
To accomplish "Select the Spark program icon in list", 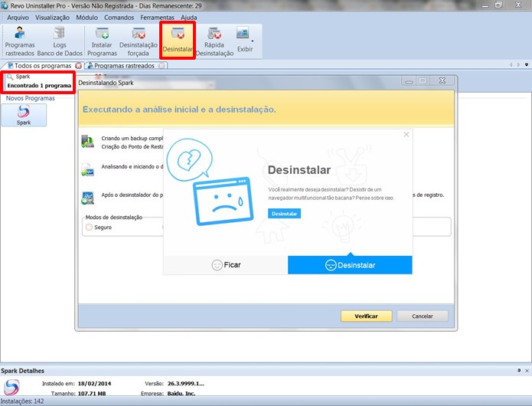I will click(24, 115).
